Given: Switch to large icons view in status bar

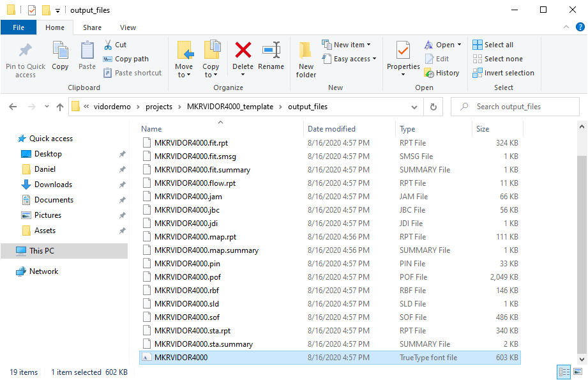Looking at the screenshot, I should click(578, 372).
